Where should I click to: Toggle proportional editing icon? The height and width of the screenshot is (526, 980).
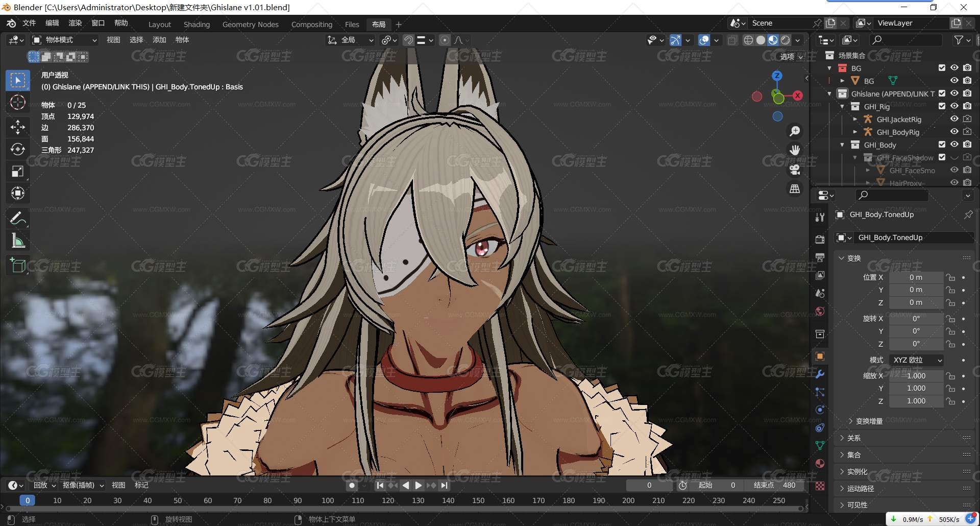point(445,40)
